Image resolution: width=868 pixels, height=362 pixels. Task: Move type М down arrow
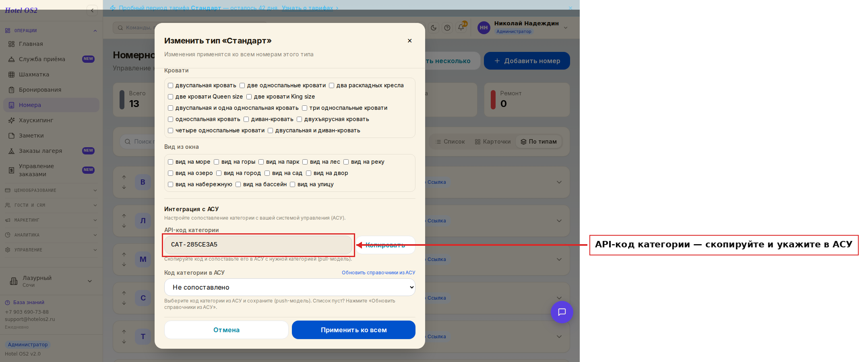click(124, 264)
